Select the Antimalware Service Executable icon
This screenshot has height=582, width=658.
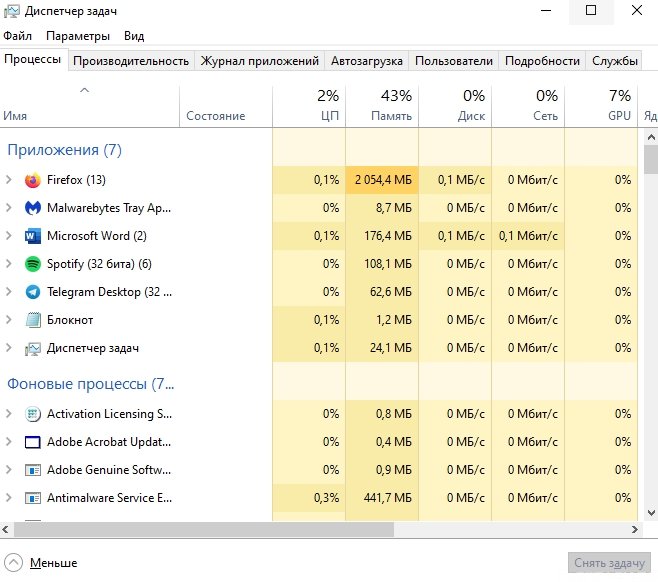point(32,498)
